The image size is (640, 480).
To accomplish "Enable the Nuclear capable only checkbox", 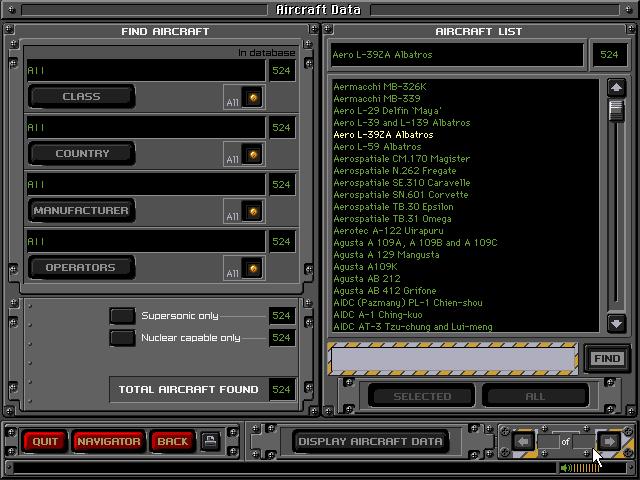I will click(x=122, y=338).
